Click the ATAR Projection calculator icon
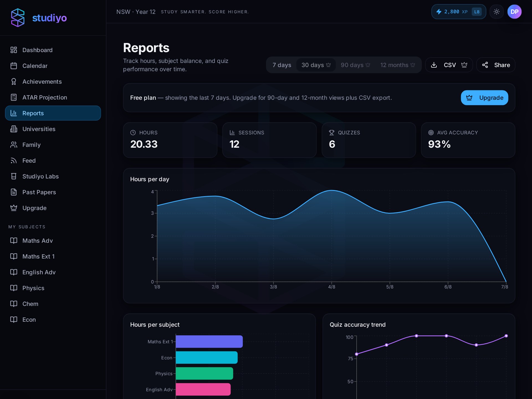The width and height of the screenshot is (532, 399). coord(14,97)
